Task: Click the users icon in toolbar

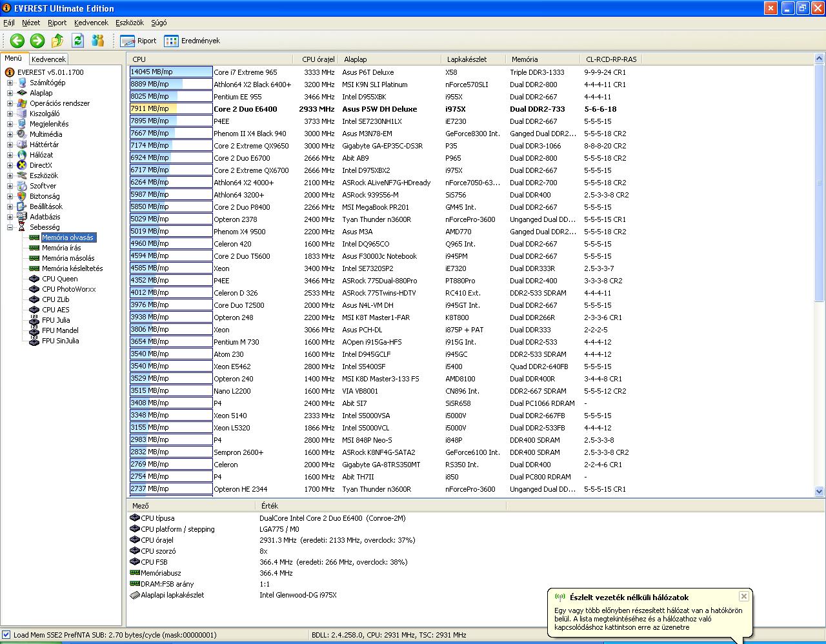Action: pyautogui.click(x=98, y=41)
